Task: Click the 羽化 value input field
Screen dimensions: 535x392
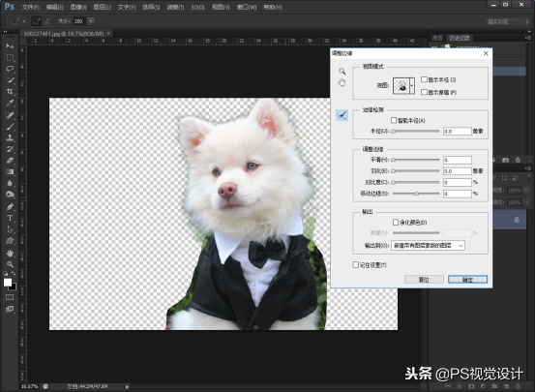Action: [458, 171]
